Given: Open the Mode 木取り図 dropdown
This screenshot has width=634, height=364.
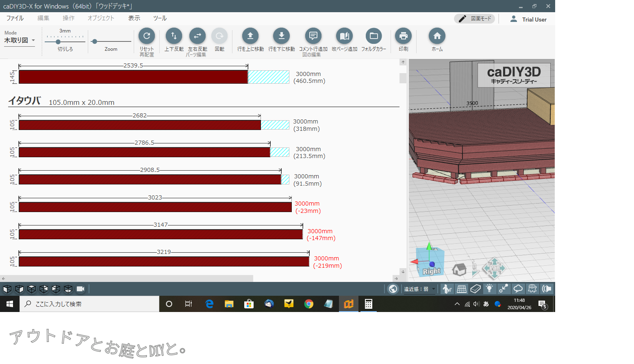Looking at the screenshot, I should pyautogui.click(x=20, y=40).
